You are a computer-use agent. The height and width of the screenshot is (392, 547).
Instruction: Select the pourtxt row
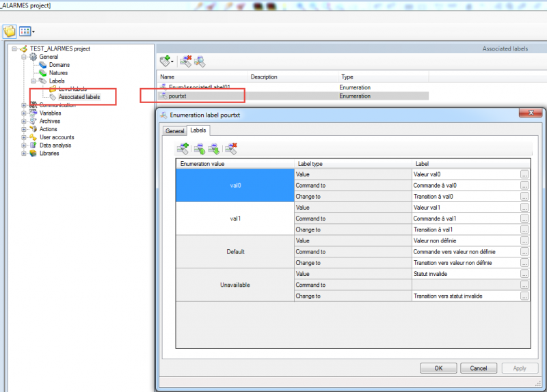point(293,96)
